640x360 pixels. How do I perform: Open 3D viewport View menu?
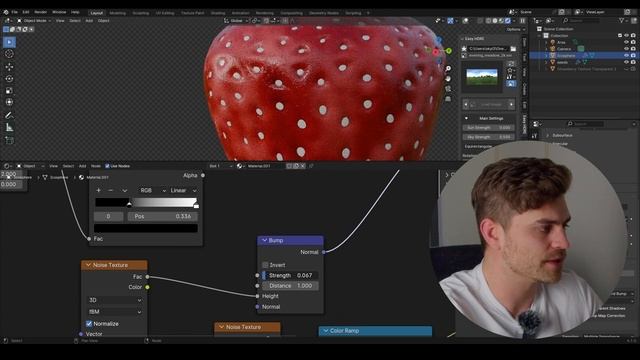coord(60,20)
